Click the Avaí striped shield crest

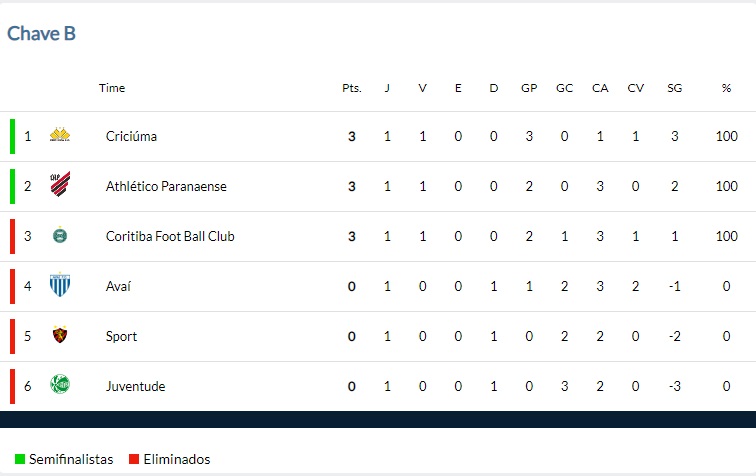tap(60, 285)
